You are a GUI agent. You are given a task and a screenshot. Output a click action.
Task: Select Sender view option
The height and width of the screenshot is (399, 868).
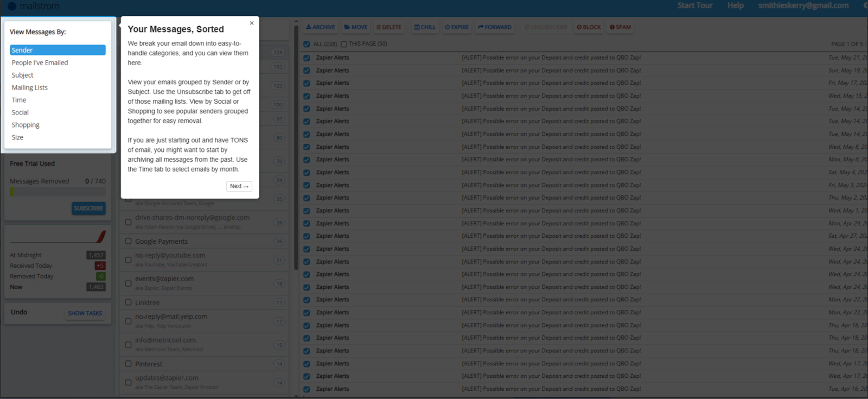(58, 50)
